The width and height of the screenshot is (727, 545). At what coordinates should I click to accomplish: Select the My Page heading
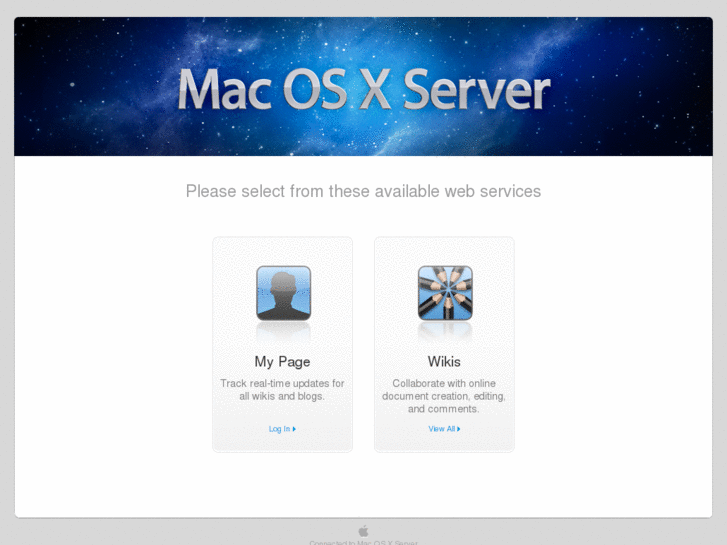pos(282,362)
